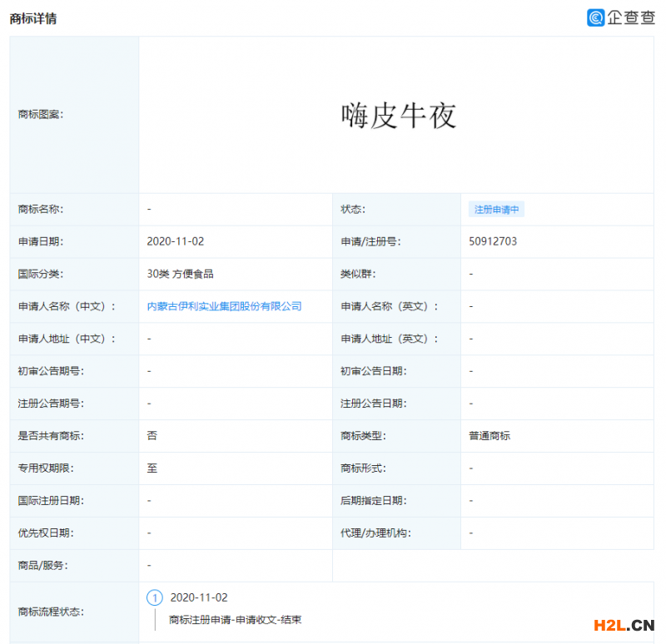The width and height of the screenshot is (666, 644).
Task: Select flow date 2020-11-02 in timeline
Action: click(x=200, y=597)
